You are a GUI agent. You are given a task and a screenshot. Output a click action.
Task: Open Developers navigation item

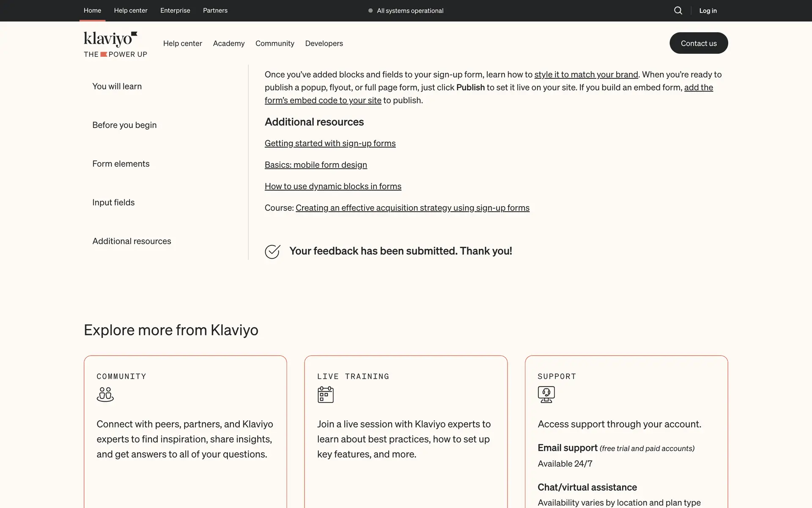324,44
